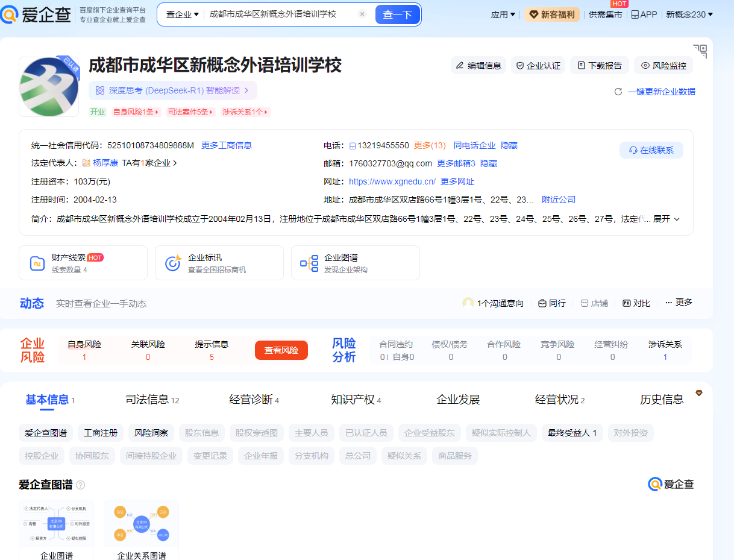Click the help icon beside 爱企查图谱 heading
Viewport: 734px width, 560px height.
(x=81, y=485)
